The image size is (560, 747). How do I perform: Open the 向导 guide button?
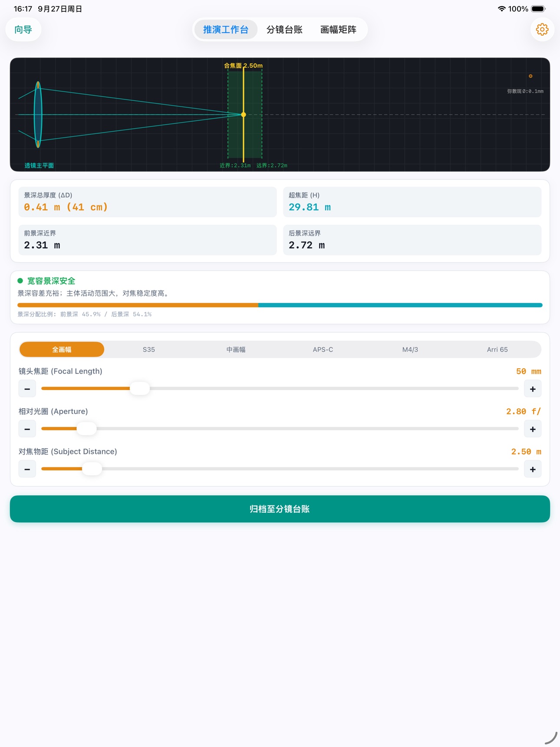(23, 30)
